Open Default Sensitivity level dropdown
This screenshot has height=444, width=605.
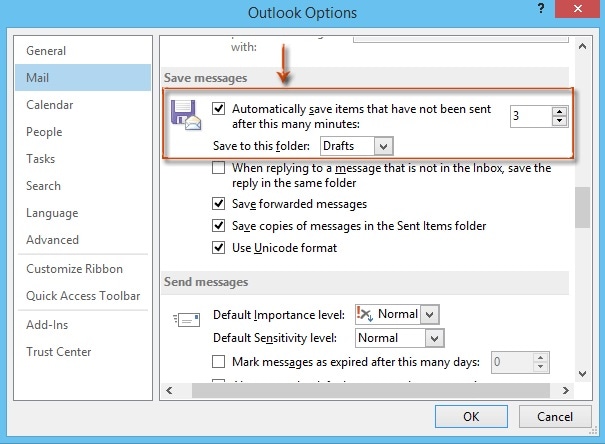click(x=432, y=338)
